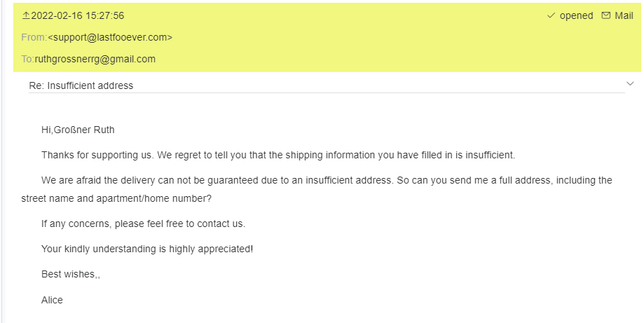Select the 'Re: Insufficient address' subject line

click(81, 85)
